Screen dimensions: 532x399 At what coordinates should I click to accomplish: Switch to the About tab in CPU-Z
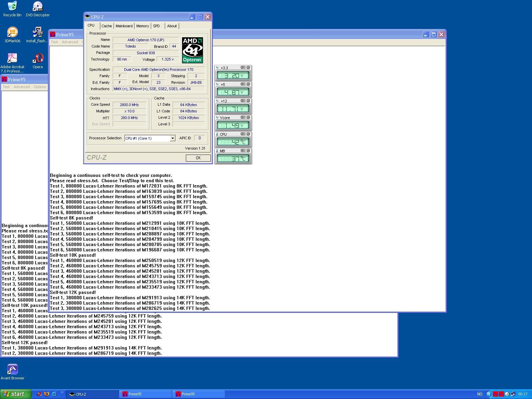pyautogui.click(x=172, y=26)
